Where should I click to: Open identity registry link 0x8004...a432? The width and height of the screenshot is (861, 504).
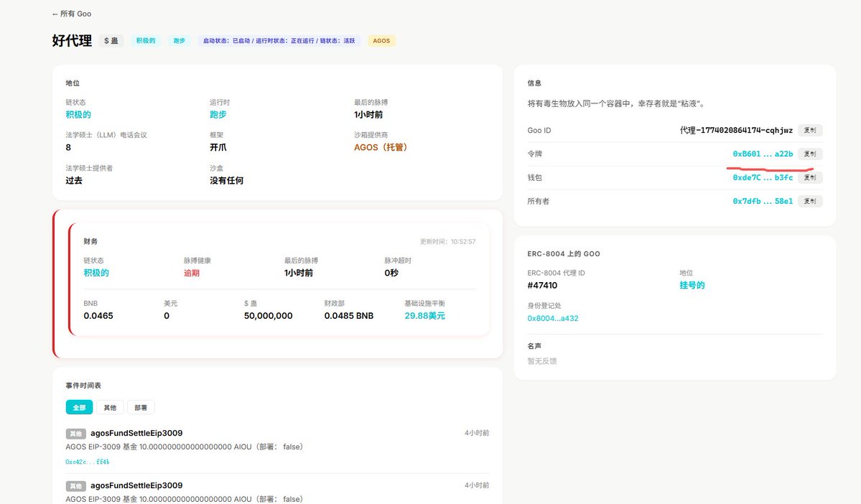552,318
